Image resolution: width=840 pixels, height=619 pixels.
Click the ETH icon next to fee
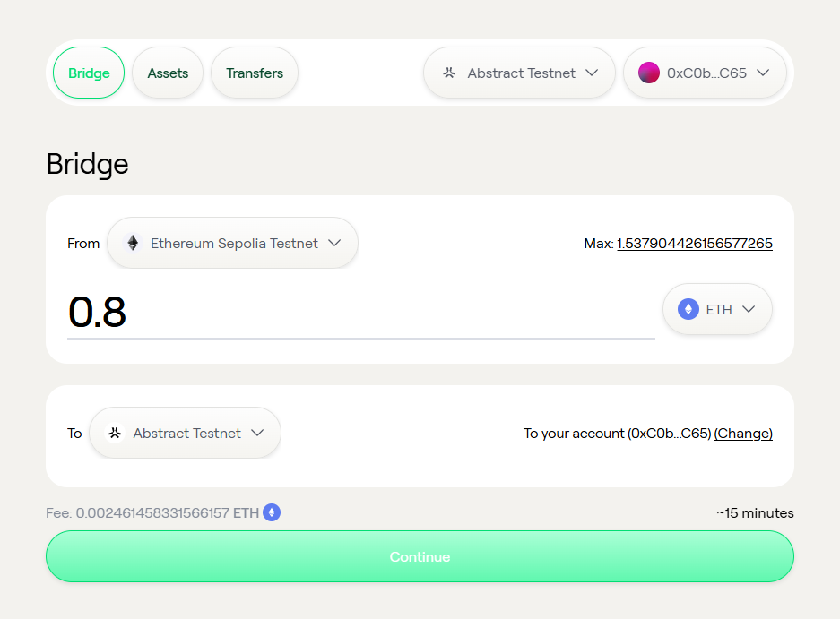coord(272,513)
